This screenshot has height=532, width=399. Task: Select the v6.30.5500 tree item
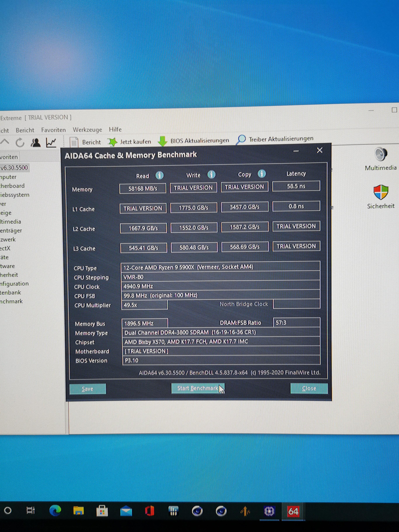[14, 168]
